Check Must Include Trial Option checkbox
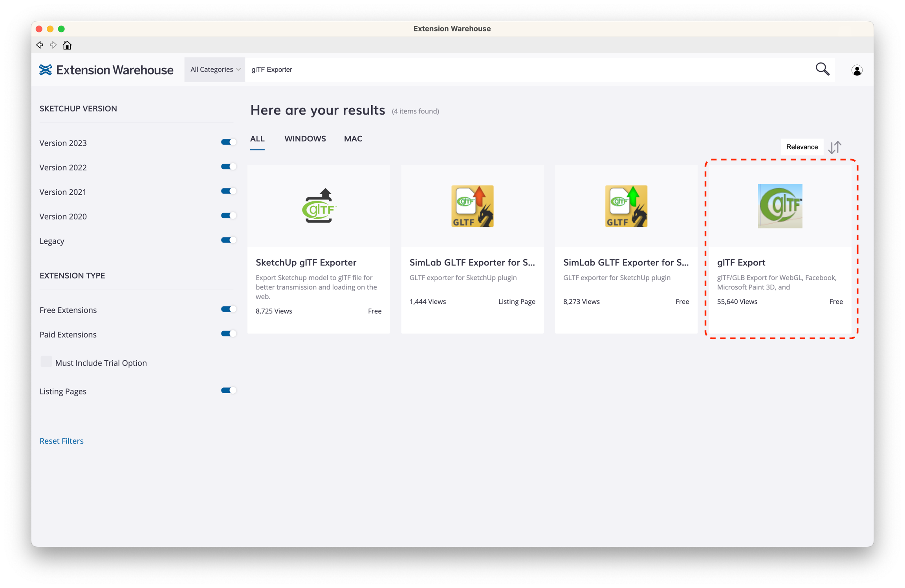Image resolution: width=905 pixels, height=588 pixels. click(46, 362)
